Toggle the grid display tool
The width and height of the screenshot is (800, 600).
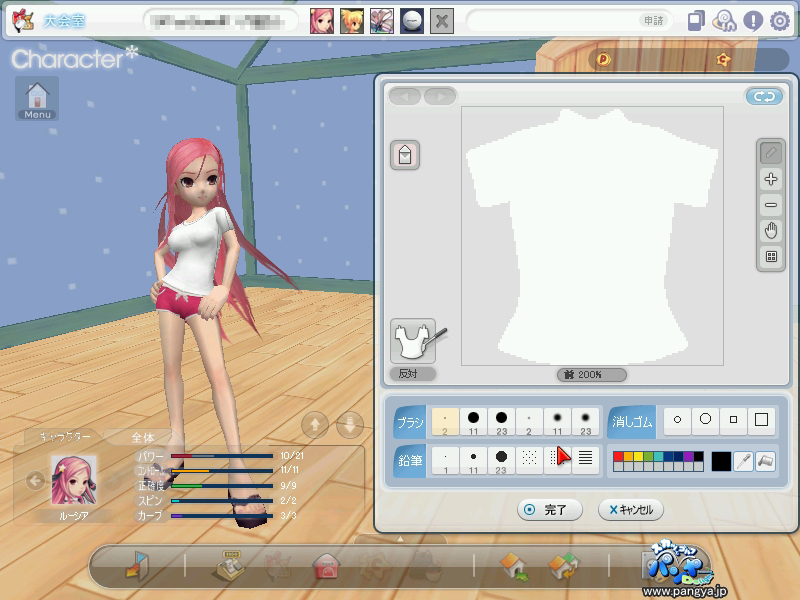771,257
